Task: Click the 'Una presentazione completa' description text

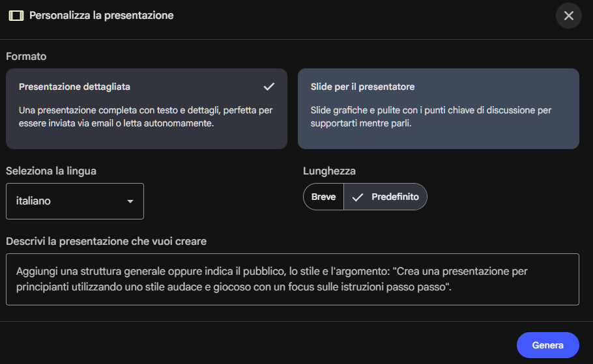Action: 145,117
